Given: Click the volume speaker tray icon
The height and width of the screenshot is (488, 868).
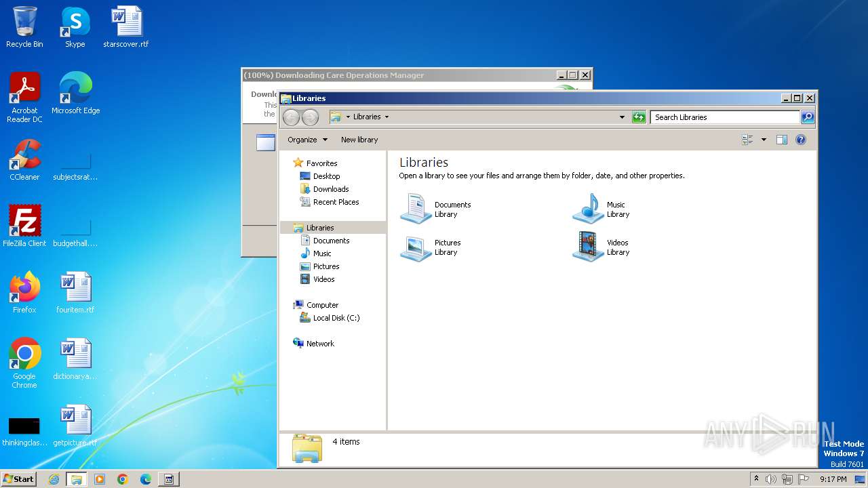Looking at the screenshot, I should tap(771, 479).
